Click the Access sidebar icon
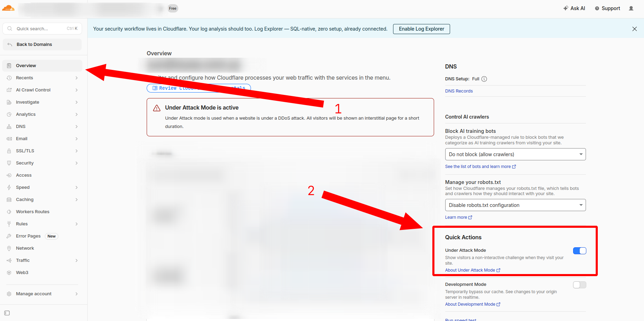The image size is (644, 321). coord(9,175)
